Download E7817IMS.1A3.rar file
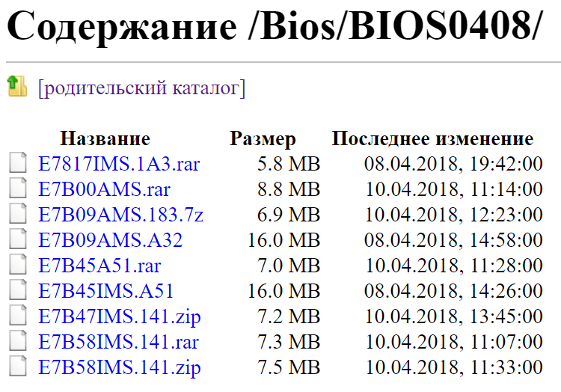 119,164
